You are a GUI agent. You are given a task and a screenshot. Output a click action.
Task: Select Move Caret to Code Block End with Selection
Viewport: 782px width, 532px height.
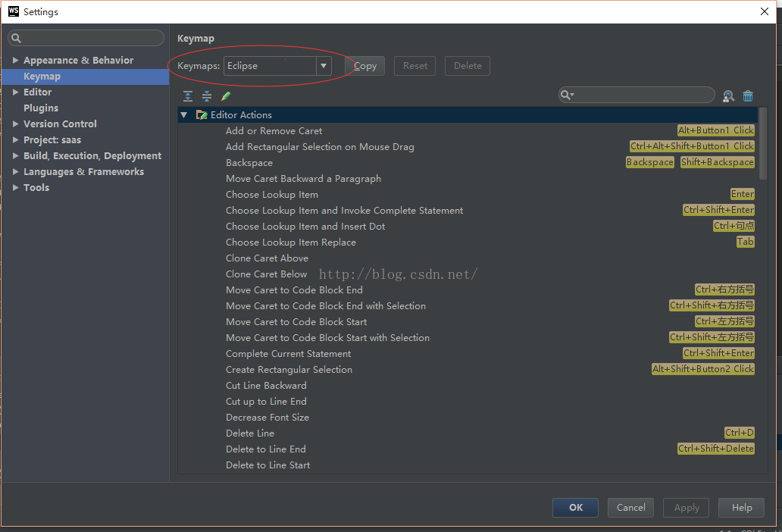[468, 306]
